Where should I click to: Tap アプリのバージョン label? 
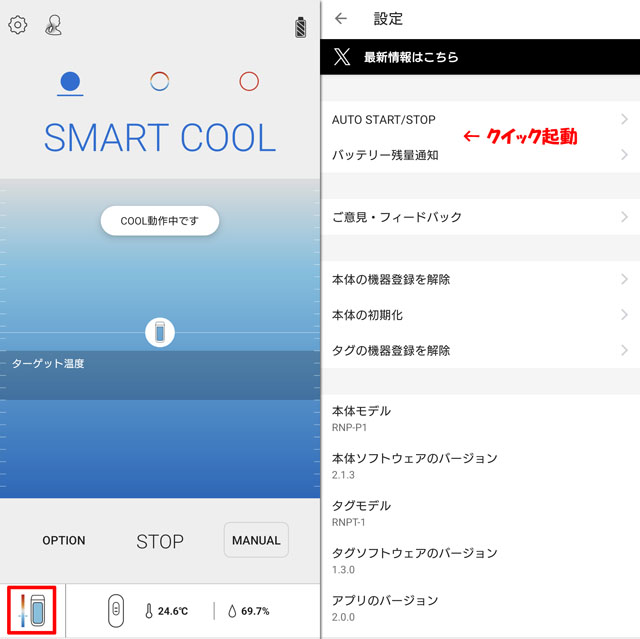click(385, 601)
